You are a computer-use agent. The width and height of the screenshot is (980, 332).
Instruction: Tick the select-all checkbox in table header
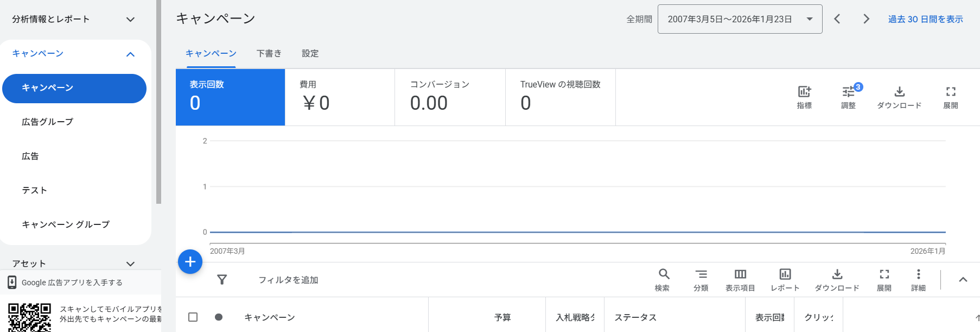click(193, 317)
